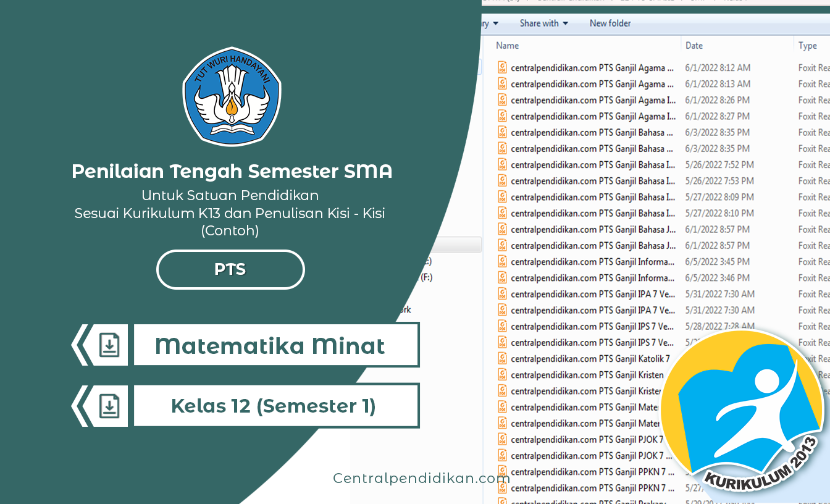Screen dimensions: 830x504
Task: Click PDF icon of Agama file dated 8:12 AM
Action: (503, 68)
